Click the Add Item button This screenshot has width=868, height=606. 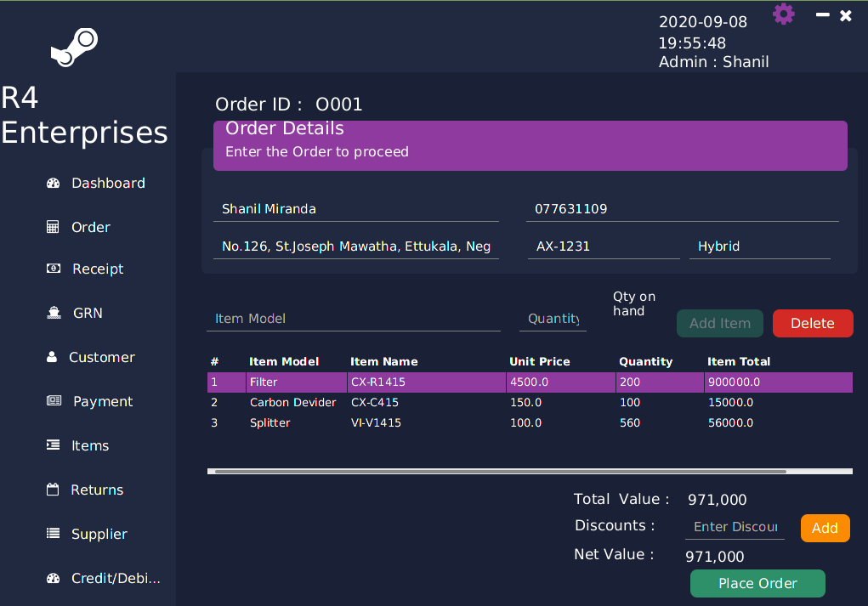[719, 323]
